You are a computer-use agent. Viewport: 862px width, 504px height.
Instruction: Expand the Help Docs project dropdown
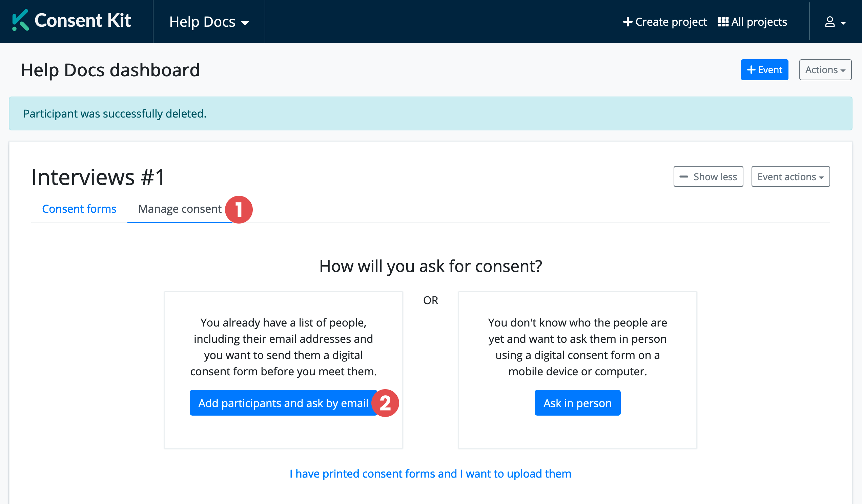coord(209,22)
